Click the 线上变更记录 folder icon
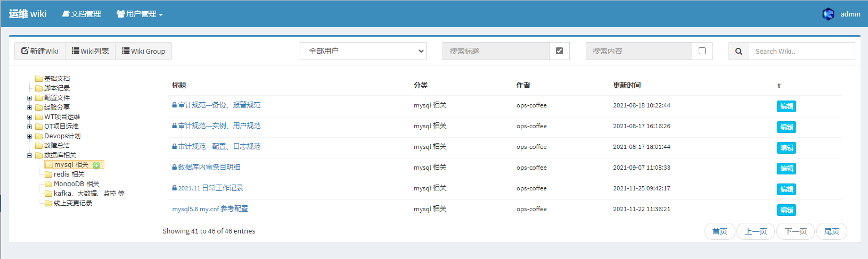Image resolution: width=868 pixels, height=259 pixels. point(48,203)
